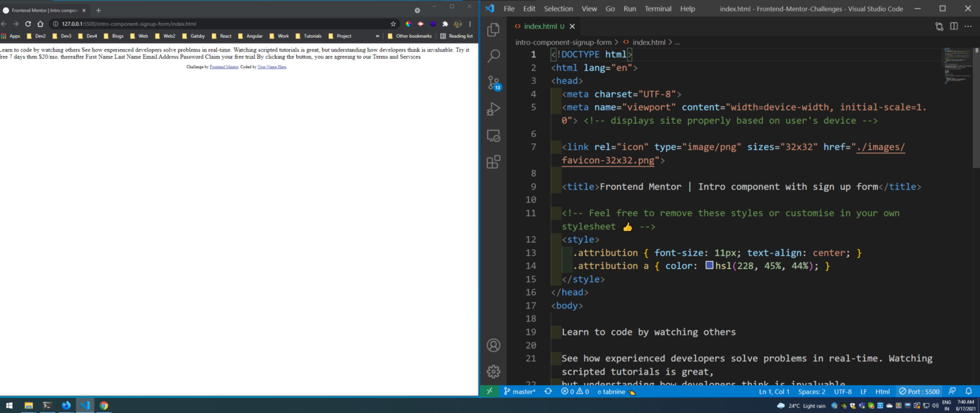Viewport: 980px width, 413px height.
Task: Open the Reading list
Action: pyautogui.click(x=456, y=36)
